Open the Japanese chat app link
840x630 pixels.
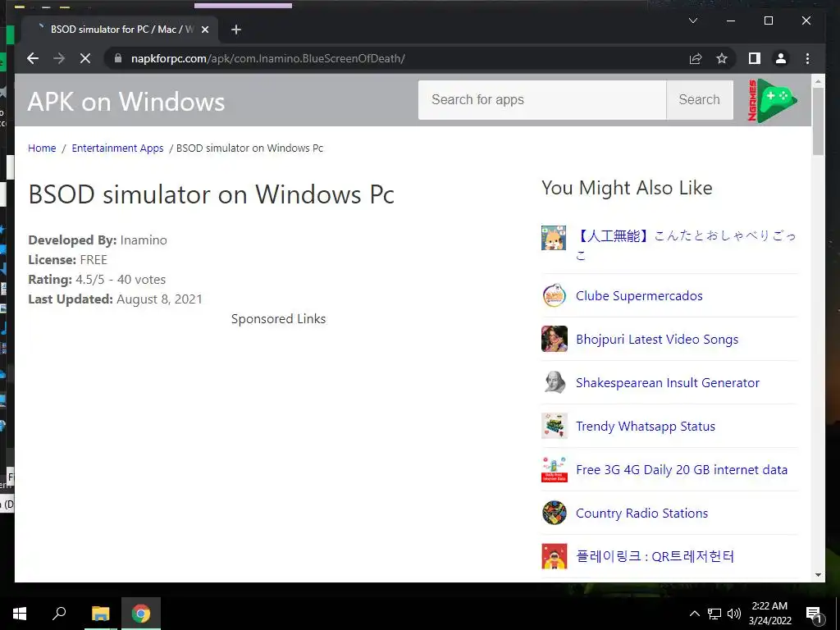pyautogui.click(x=687, y=244)
